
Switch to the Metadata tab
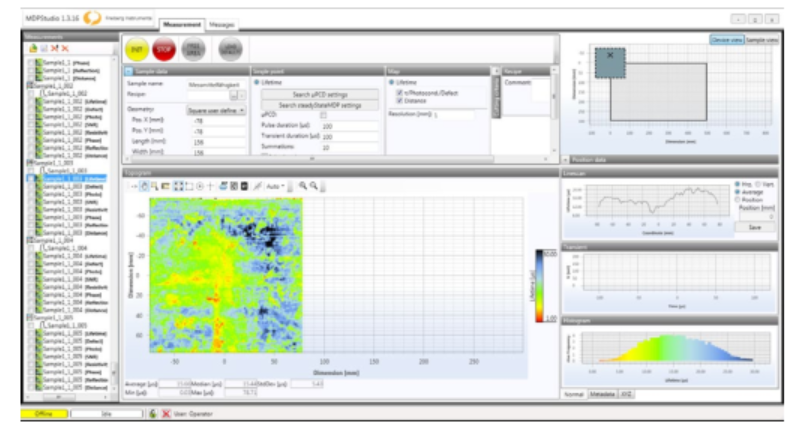603,394
